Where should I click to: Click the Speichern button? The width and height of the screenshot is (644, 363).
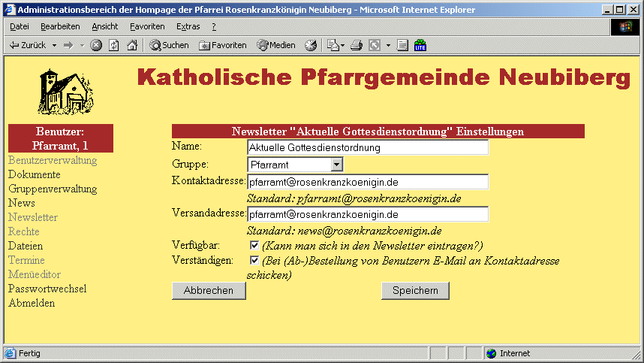coord(415,290)
